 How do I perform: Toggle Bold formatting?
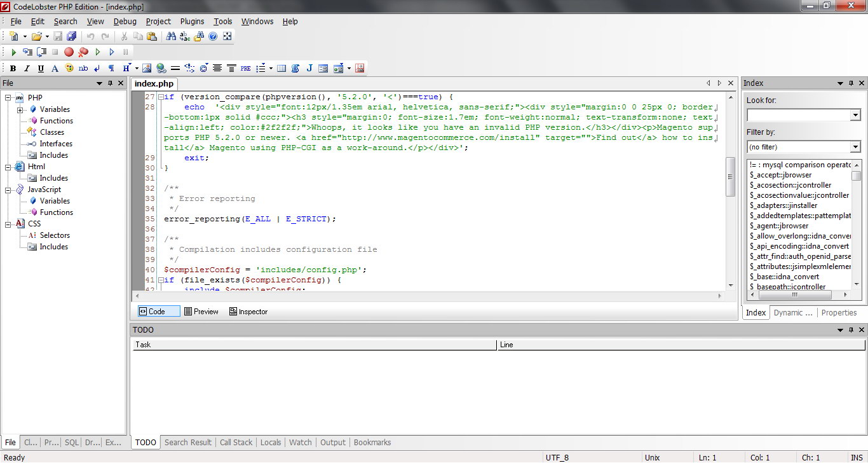(13, 68)
